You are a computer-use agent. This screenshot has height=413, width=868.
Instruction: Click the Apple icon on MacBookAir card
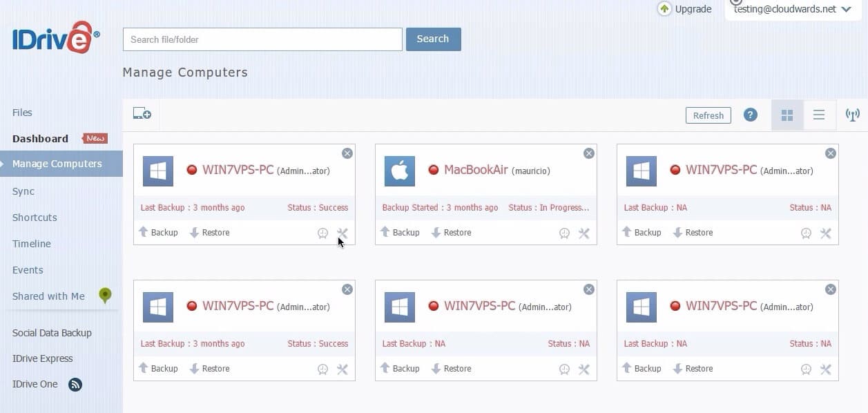400,171
